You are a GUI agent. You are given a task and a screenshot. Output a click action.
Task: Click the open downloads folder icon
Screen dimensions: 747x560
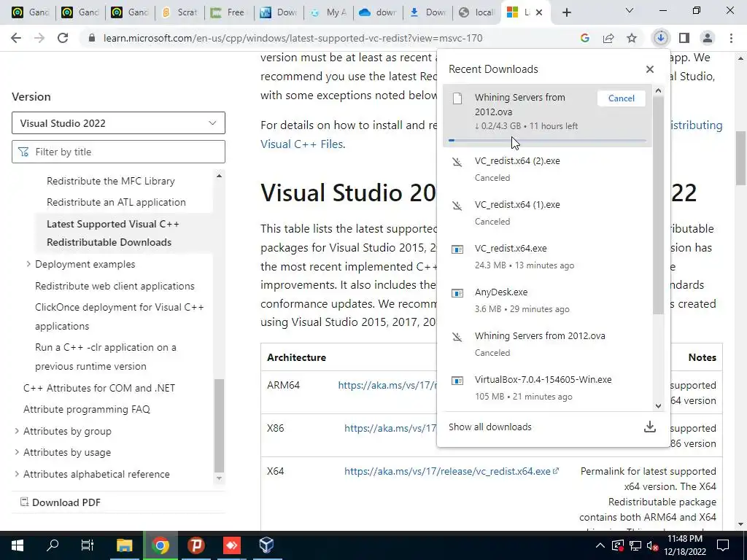tap(650, 427)
